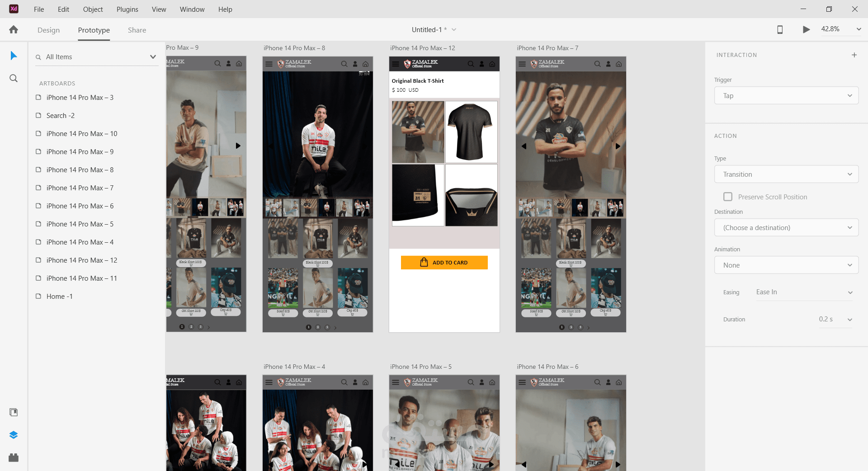The width and height of the screenshot is (868, 471).
Task: Open the Layers panel icon
Action: (x=14, y=435)
